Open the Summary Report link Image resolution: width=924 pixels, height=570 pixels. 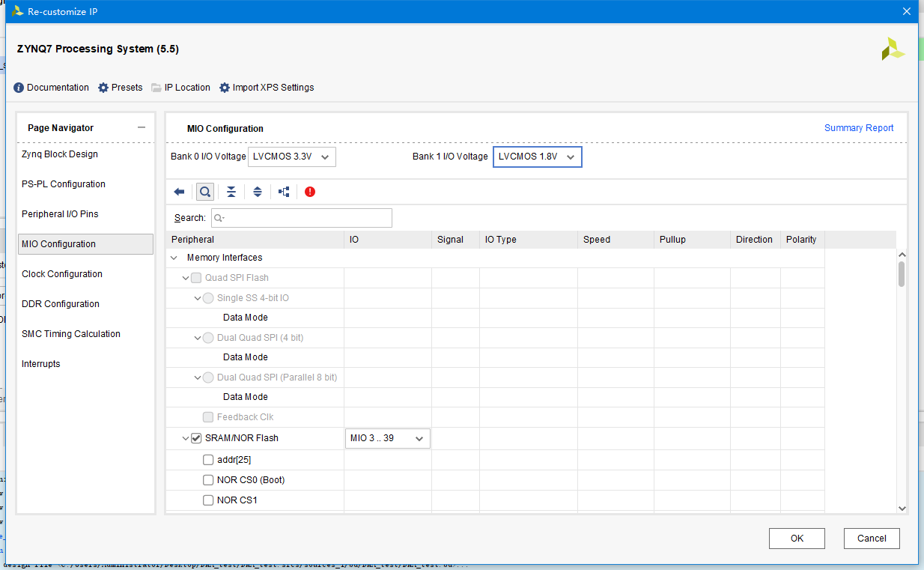(x=859, y=128)
